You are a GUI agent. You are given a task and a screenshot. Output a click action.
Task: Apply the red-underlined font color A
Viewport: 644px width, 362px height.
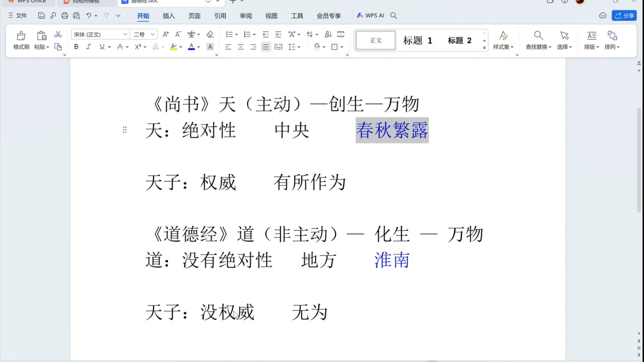click(x=191, y=47)
